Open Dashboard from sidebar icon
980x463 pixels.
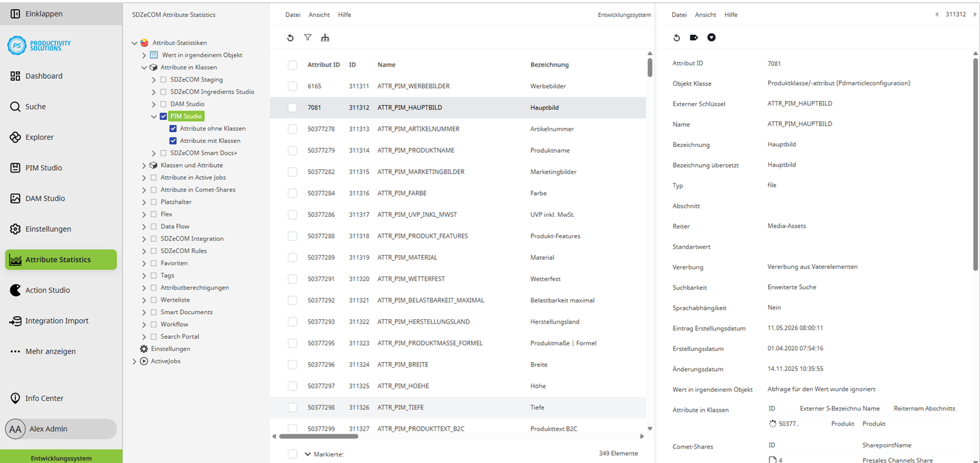pos(16,76)
